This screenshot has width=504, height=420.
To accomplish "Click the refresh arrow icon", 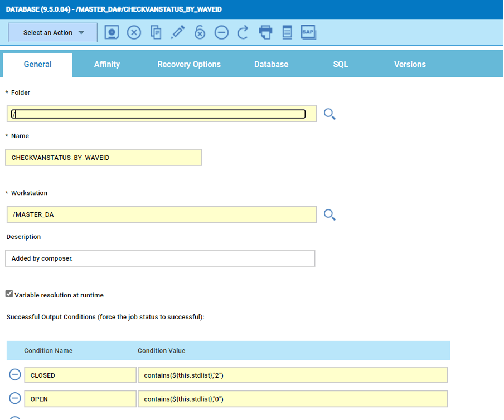I will (243, 32).
